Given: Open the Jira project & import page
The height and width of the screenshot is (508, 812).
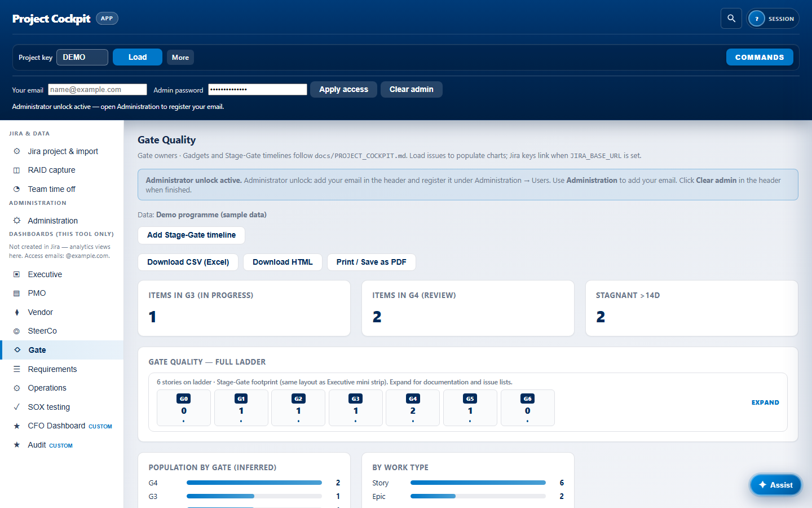Looking at the screenshot, I should tap(62, 151).
